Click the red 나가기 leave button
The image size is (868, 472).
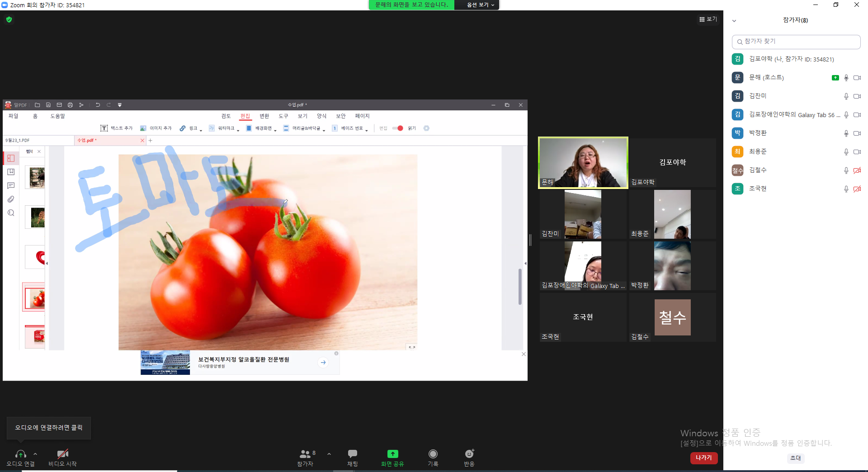pyautogui.click(x=704, y=458)
